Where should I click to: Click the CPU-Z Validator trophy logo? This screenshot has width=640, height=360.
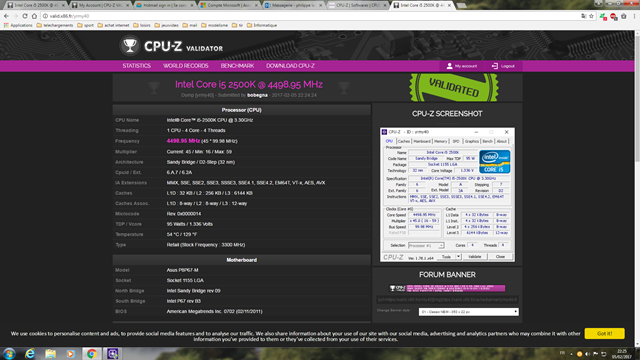point(130,46)
